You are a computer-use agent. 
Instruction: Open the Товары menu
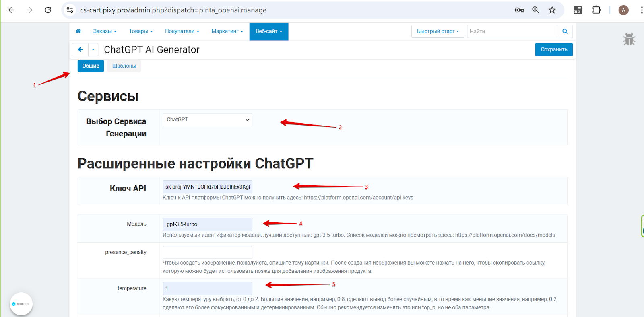click(140, 31)
